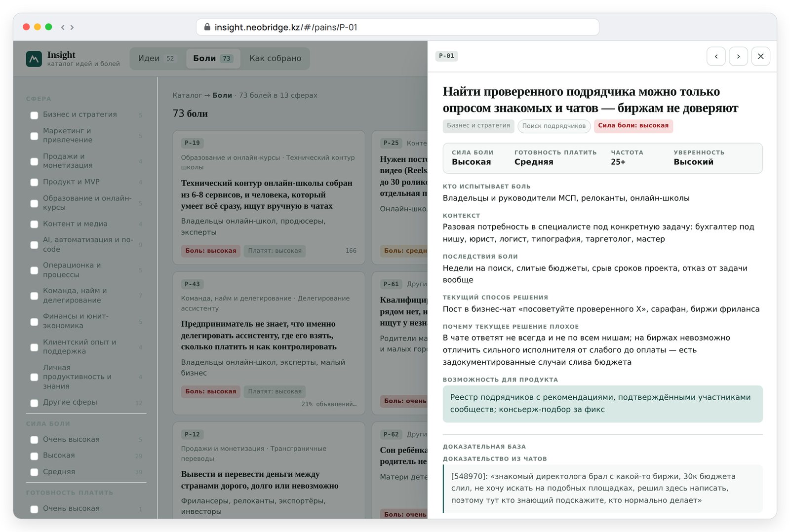Screen dimensions: 790x532
Task: Check the Маркетинг и привлечение filter
Action: tap(34, 136)
